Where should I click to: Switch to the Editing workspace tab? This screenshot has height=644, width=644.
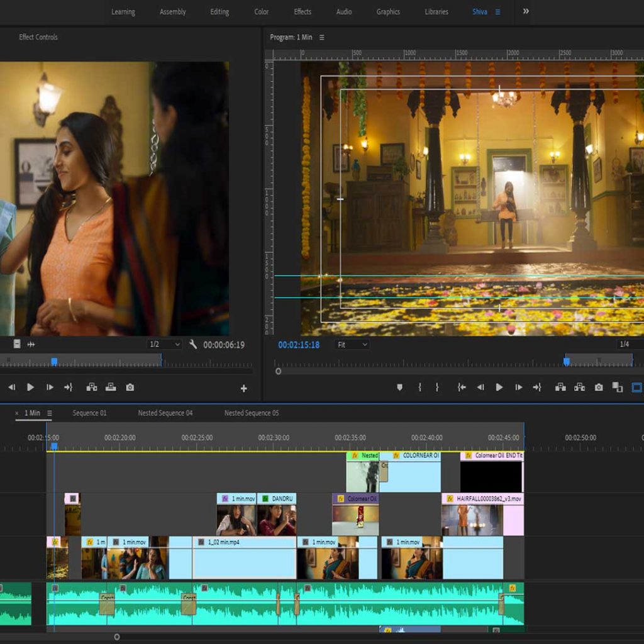(x=218, y=11)
